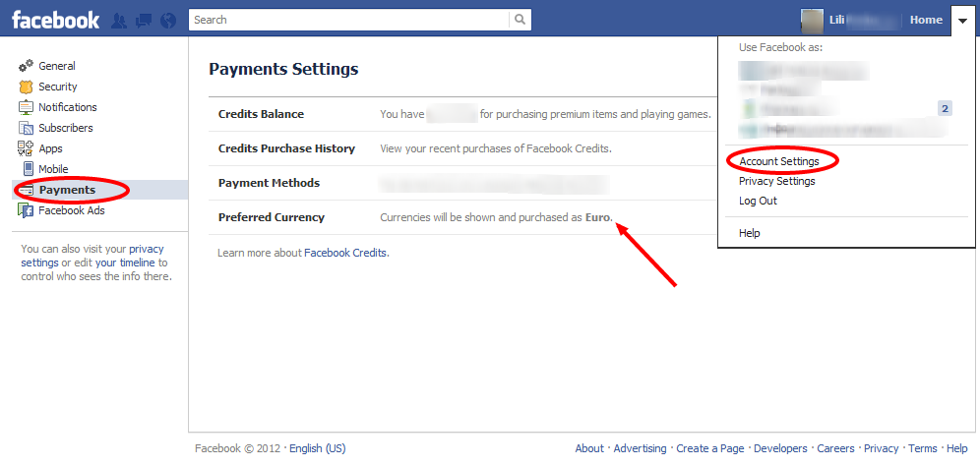Click the Euro currency text
This screenshot has height=467, width=980.
point(598,217)
